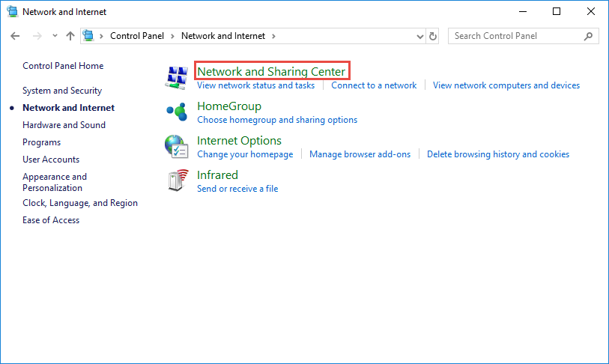Refresh the Control Panel view

pos(433,36)
